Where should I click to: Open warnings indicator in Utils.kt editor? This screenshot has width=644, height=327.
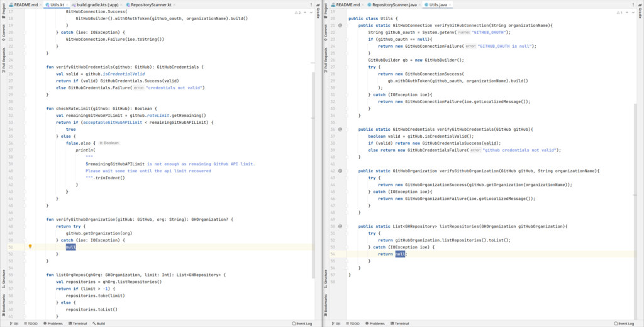click(x=297, y=12)
